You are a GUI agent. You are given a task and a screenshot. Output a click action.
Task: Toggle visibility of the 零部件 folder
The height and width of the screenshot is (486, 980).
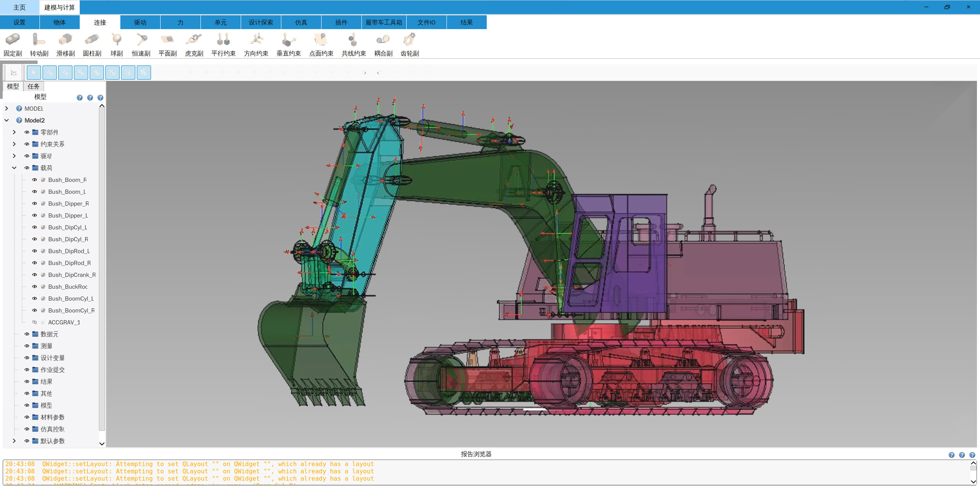(x=27, y=133)
